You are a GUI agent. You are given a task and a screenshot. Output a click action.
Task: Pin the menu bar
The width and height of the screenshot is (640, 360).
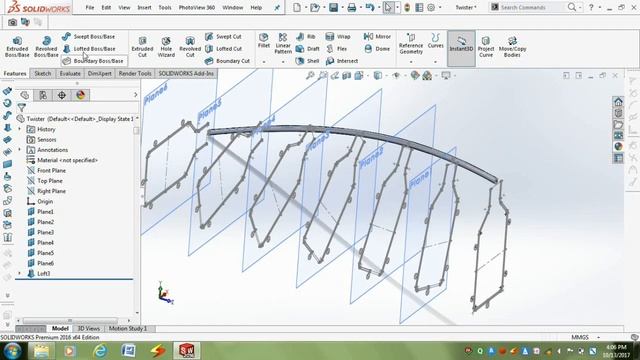(277, 8)
